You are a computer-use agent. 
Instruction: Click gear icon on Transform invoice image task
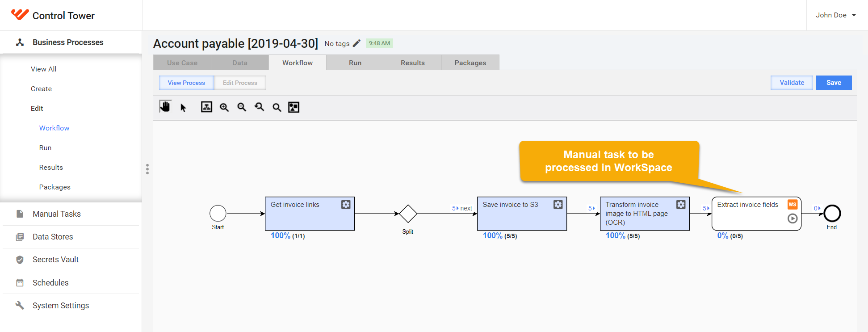[x=681, y=205]
